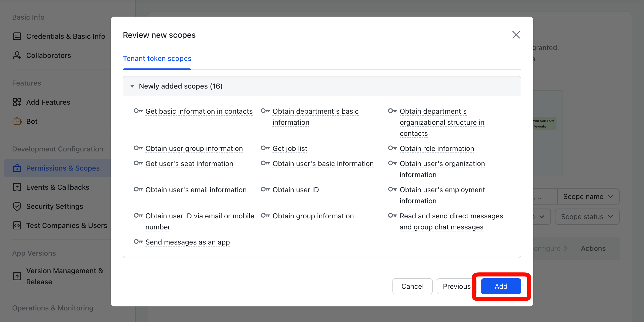This screenshot has width=644, height=322.
Task: Click the Events & Callbacks icon
Action: click(x=17, y=187)
